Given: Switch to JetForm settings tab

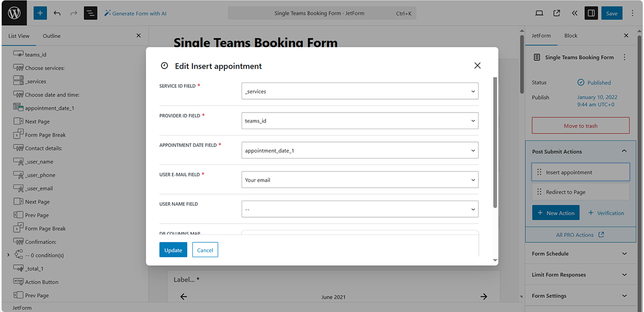Looking at the screenshot, I should [x=541, y=35].
